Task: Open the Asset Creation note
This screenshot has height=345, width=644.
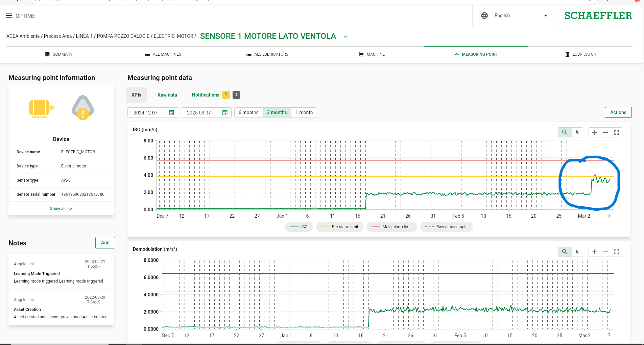Action: [61, 307]
